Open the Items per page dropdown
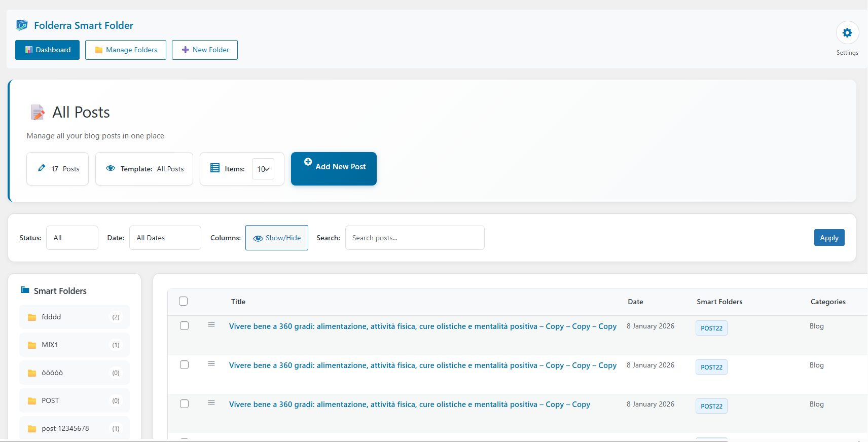 [x=263, y=169]
